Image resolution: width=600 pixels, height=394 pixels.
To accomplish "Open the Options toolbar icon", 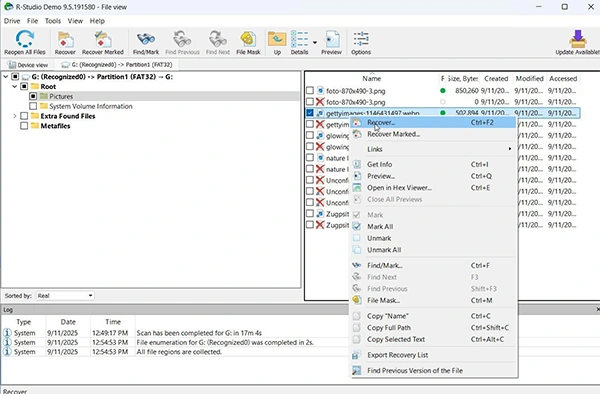I will click(x=361, y=39).
